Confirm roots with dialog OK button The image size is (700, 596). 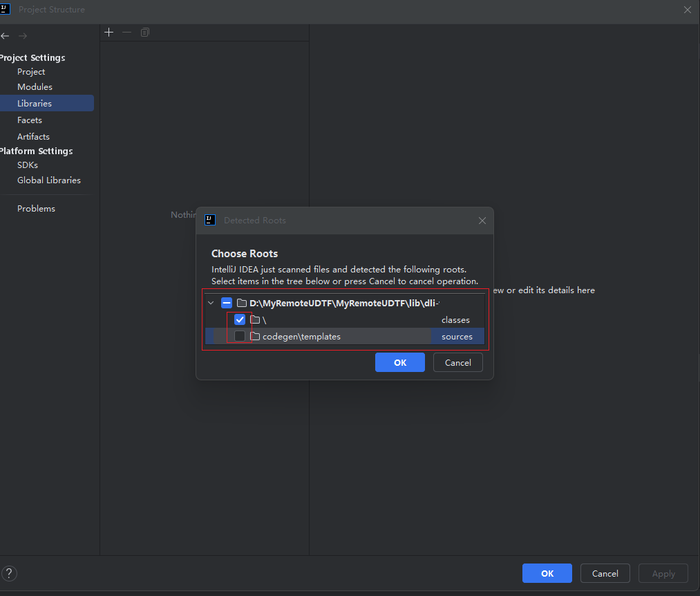pyautogui.click(x=400, y=362)
